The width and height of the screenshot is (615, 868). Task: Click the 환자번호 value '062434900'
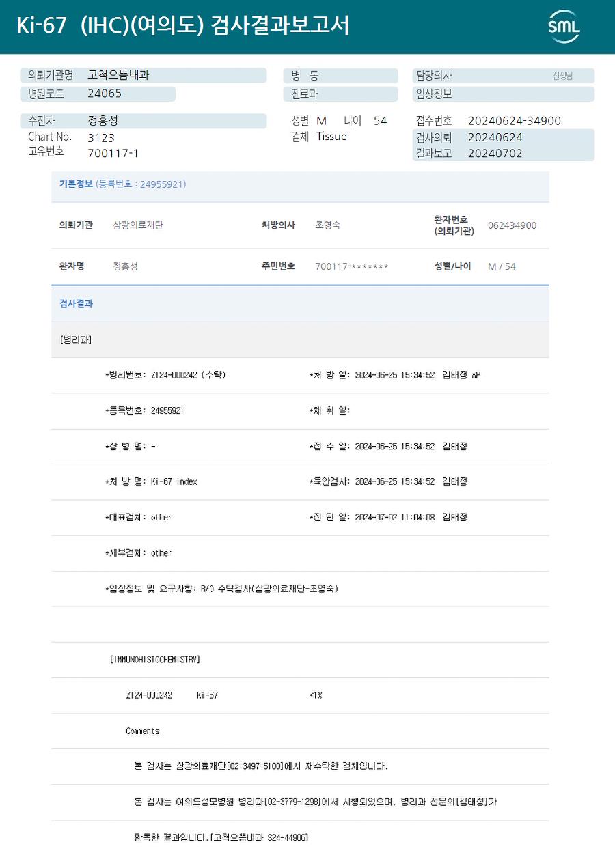pyautogui.click(x=512, y=225)
